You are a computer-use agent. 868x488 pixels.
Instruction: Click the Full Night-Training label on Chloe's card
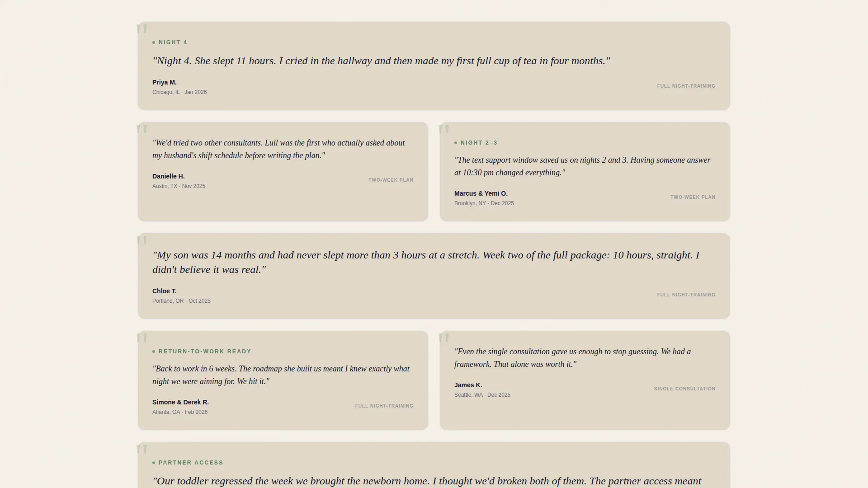(686, 295)
